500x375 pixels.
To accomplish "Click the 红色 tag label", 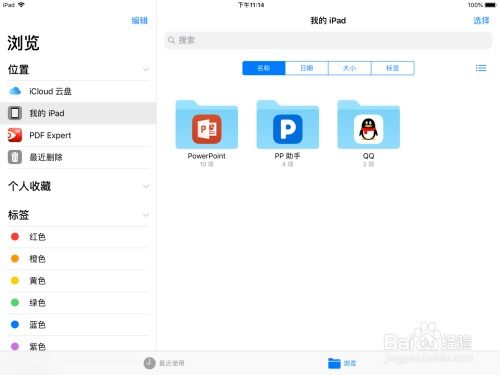I will point(37,237).
